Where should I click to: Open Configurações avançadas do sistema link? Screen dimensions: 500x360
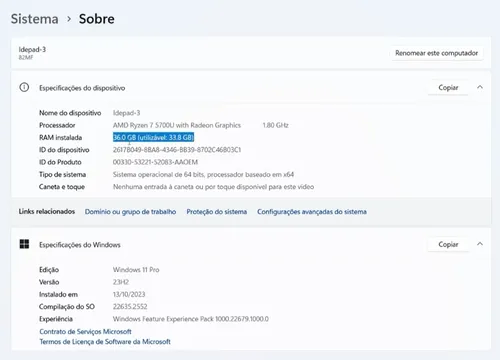tap(312, 212)
